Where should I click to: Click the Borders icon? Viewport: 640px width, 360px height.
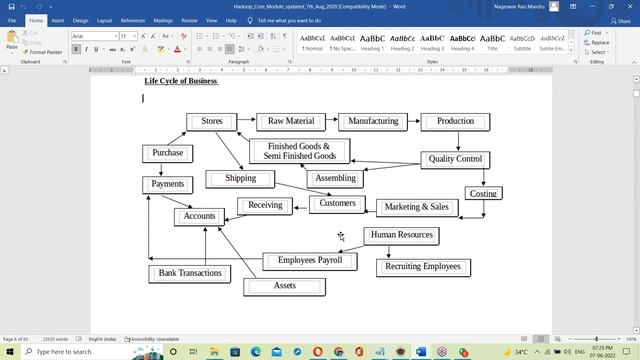[x=276, y=49]
